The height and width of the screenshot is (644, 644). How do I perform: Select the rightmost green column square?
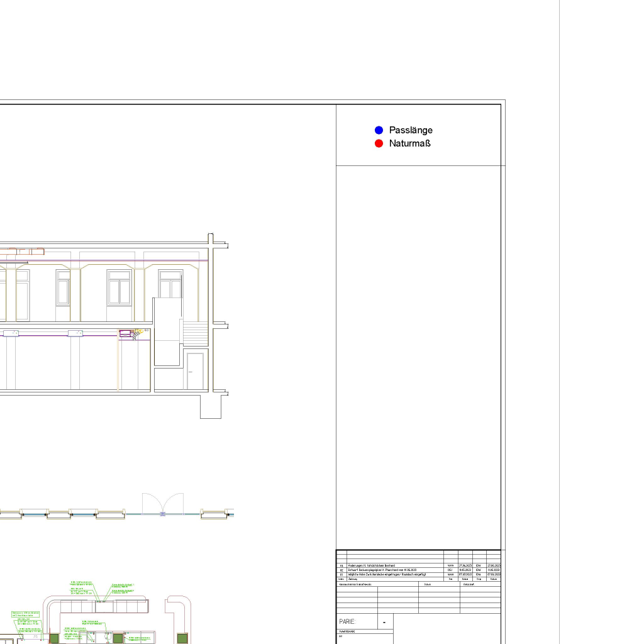click(x=182, y=638)
